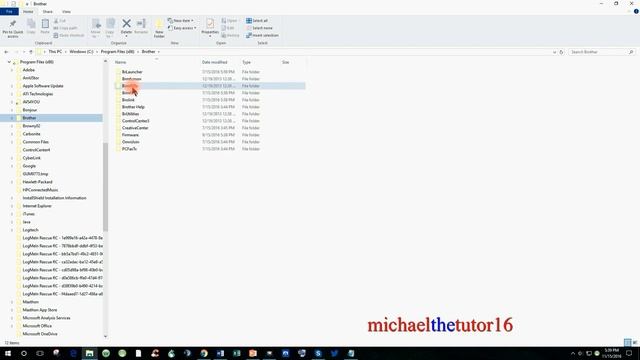This screenshot has height=360, width=640.
Task: Open the Easy access dropdown
Action: click(182, 28)
